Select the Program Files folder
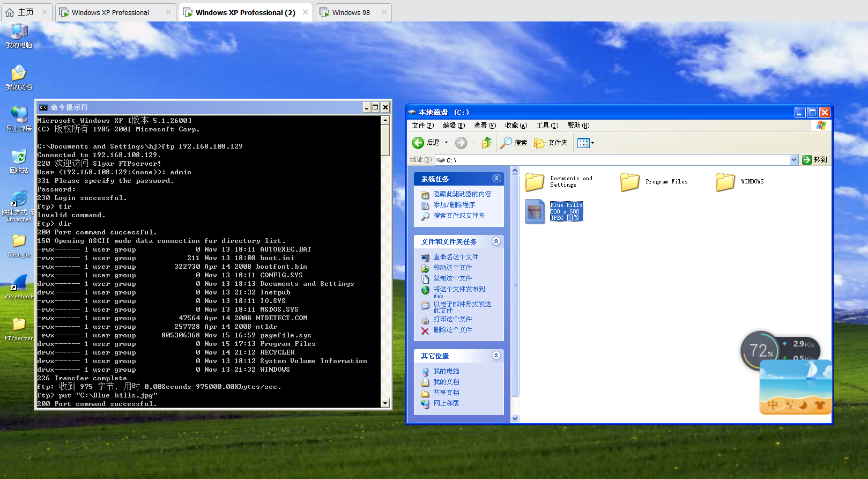Viewport: 868px width, 479px height. pyautogui.click(x=630, y=182)
